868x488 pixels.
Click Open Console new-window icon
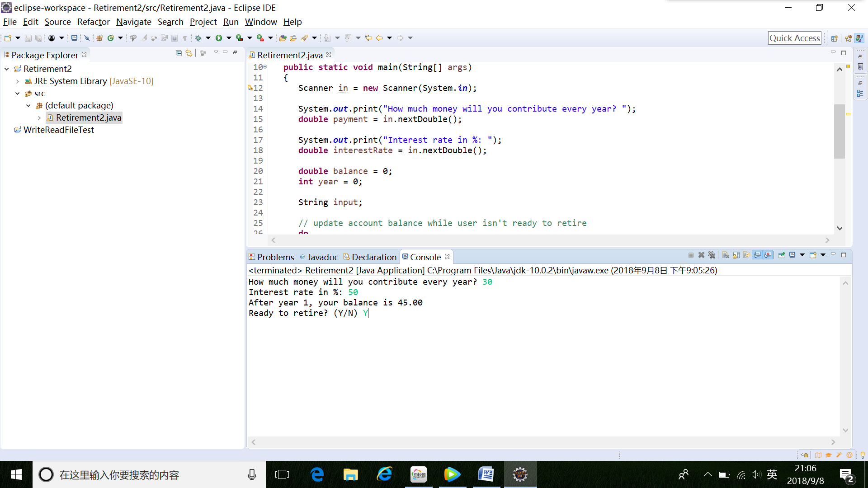813,255
